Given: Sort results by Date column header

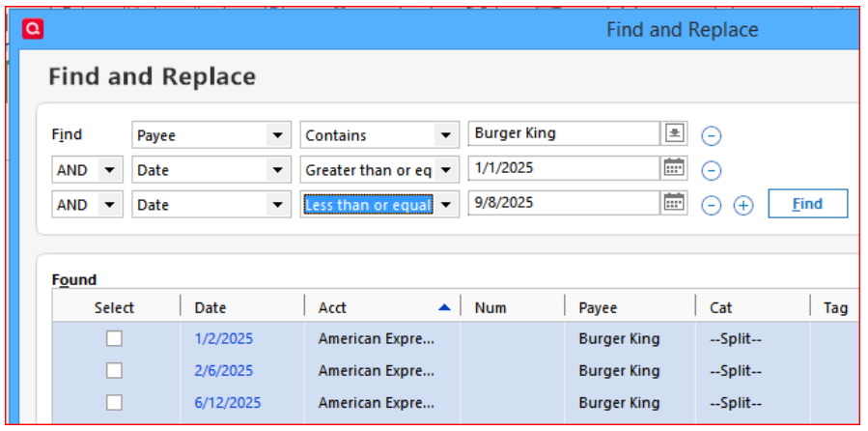Looking at the screenshot, I should 242,307.
